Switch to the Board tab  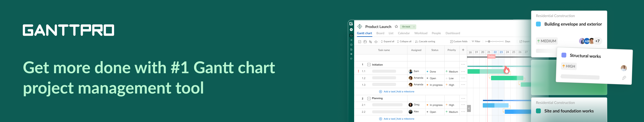pos(380,33)
